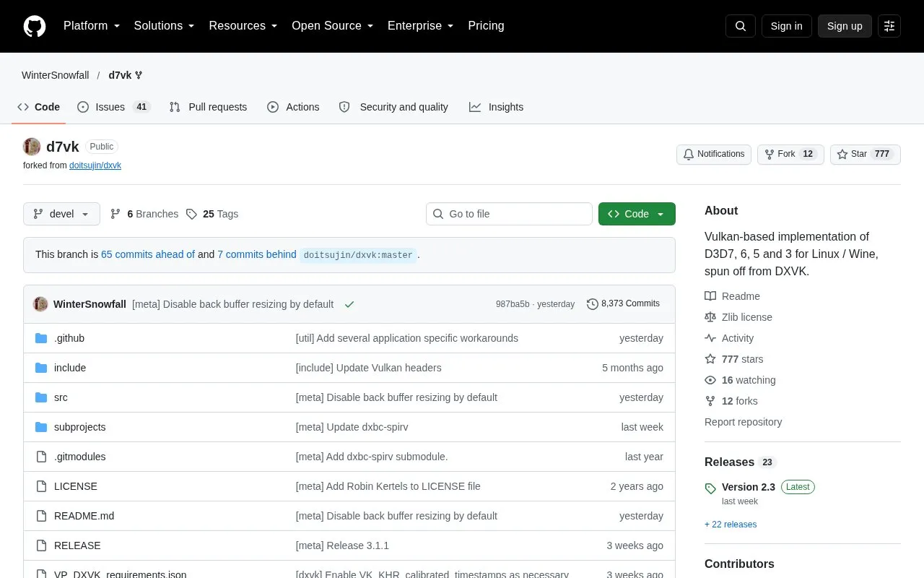
Task: Expand the Platform menu
Action: (x=92, y=26)
